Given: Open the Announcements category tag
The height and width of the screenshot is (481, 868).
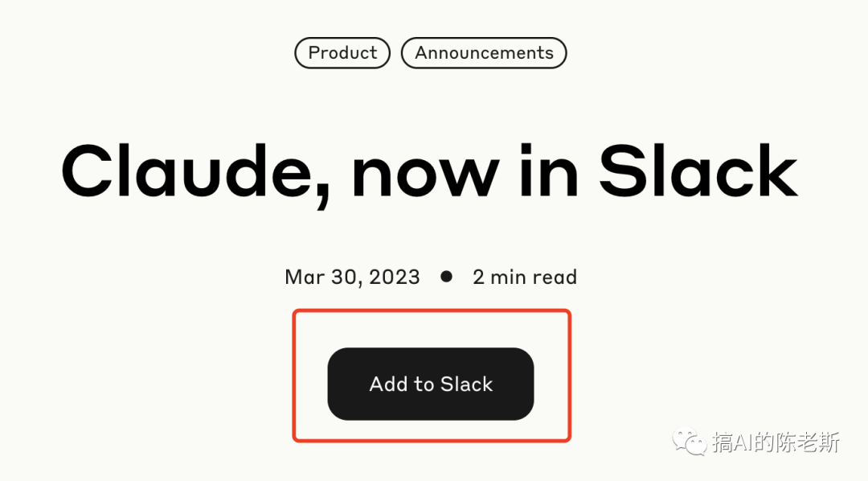Looking at the screenshot, I should (x=484, y=52).
